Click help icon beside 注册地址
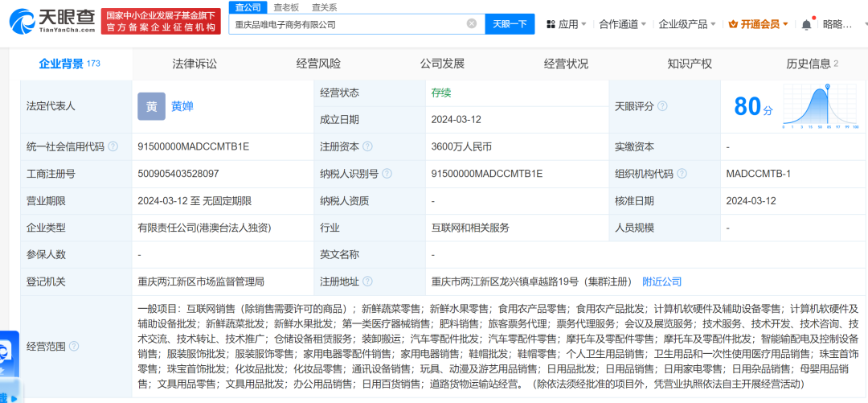This screenshot has height=403, width=868. [x=367, y=282]
